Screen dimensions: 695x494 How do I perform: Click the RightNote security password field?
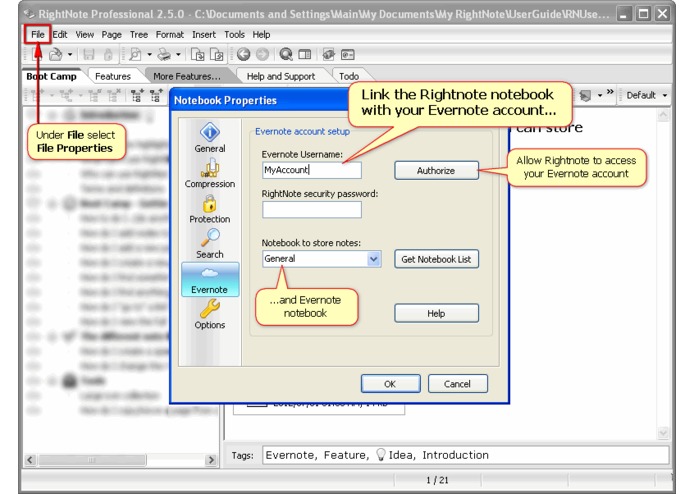pos(312,210)
